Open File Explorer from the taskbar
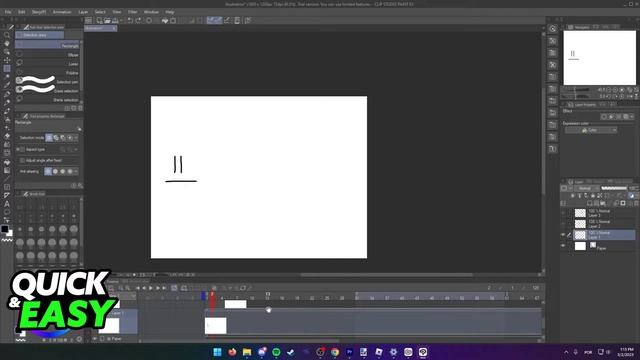This screenshot has width=640, height=360. pos(247,352)
